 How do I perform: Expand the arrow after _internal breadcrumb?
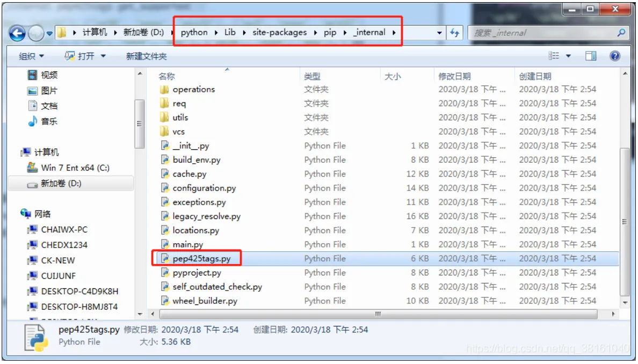click(394, 33)
